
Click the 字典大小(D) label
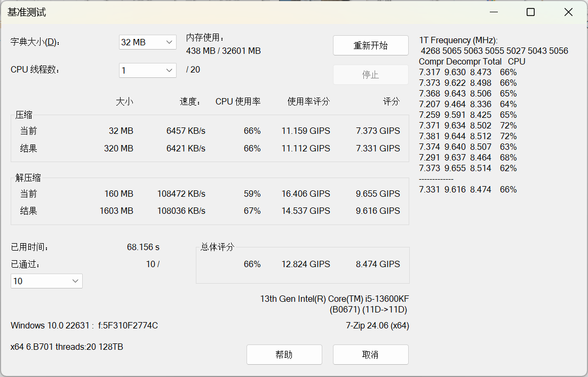click(35, 42)
